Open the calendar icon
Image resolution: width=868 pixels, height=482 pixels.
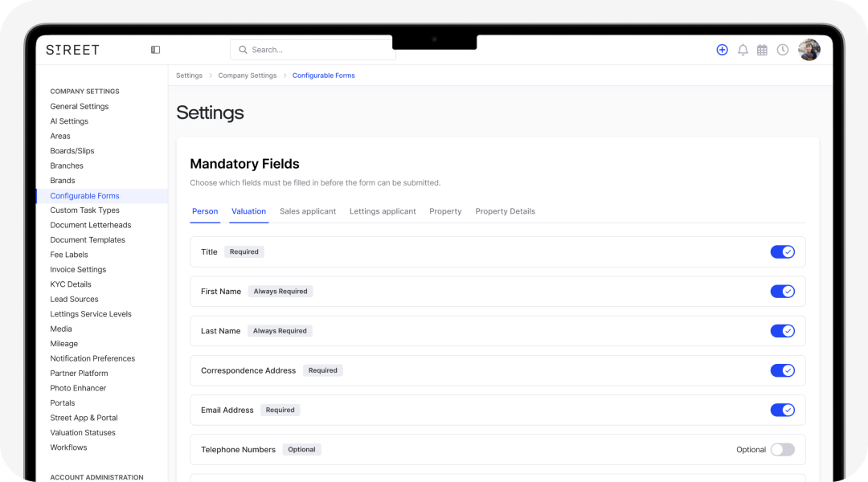(x=762, y=50)
